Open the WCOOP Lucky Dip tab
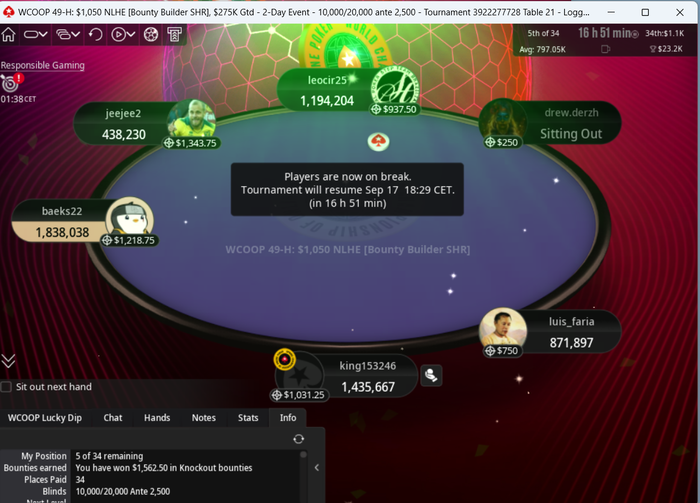Viewport: 700px width, 503px height. coord(45,418)
